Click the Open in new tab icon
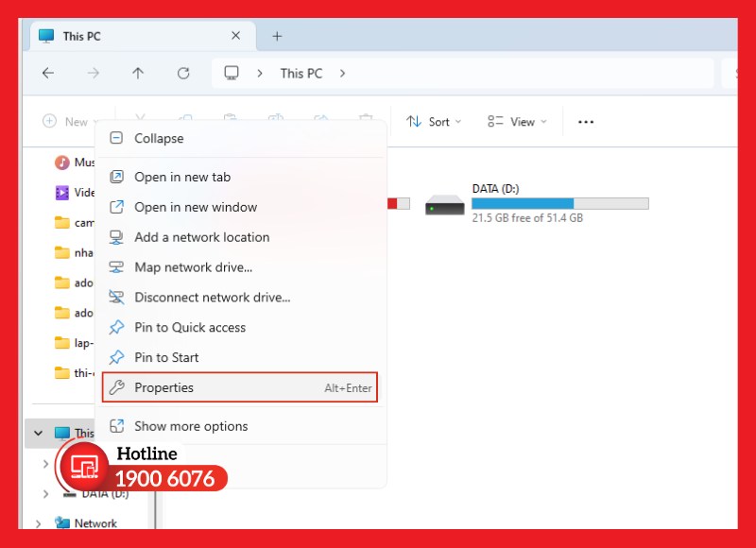Image resolution: width=756 pixels, height=548 pixels. tap(116, 177)
